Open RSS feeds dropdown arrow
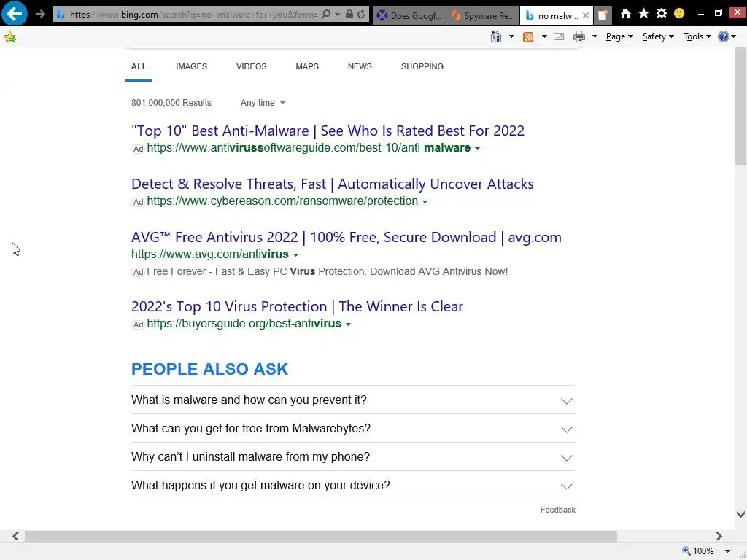The width and height of the screenshot is (747, 560). (544, 36)
